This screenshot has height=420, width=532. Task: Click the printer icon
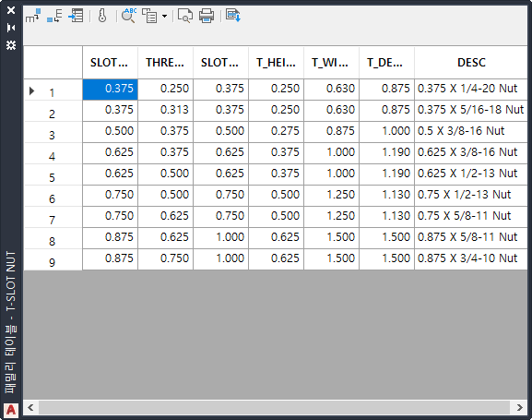click(207, 16)
